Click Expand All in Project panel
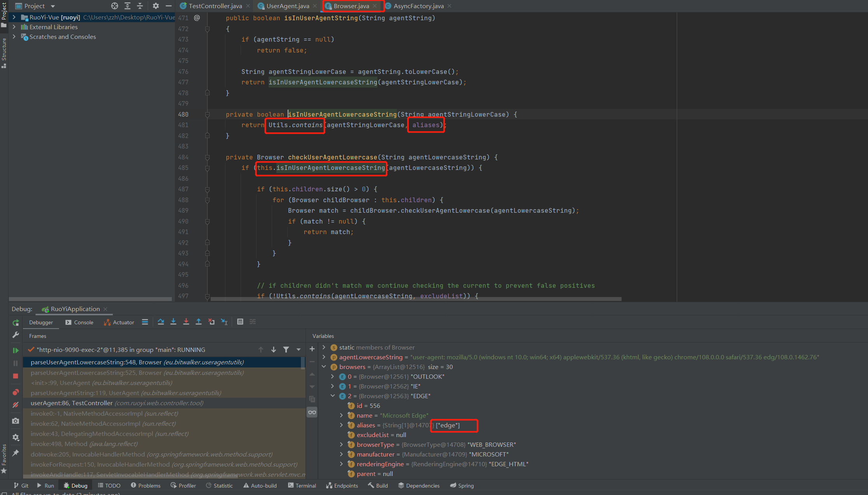This screenshot has height=495, width=868. click(x=127, y=6)
